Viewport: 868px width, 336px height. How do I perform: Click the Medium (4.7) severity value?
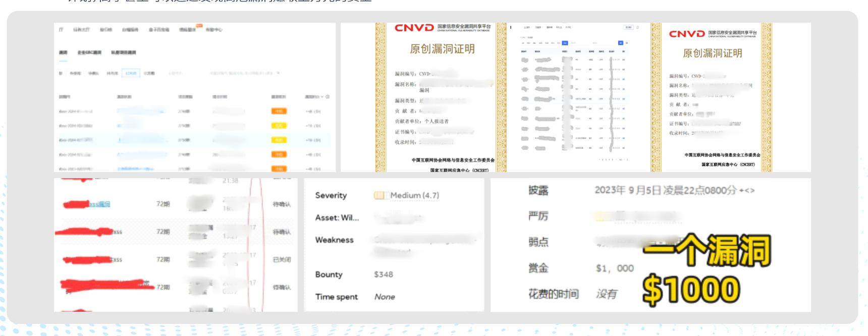pyautogui.click(x=414, y=195)
